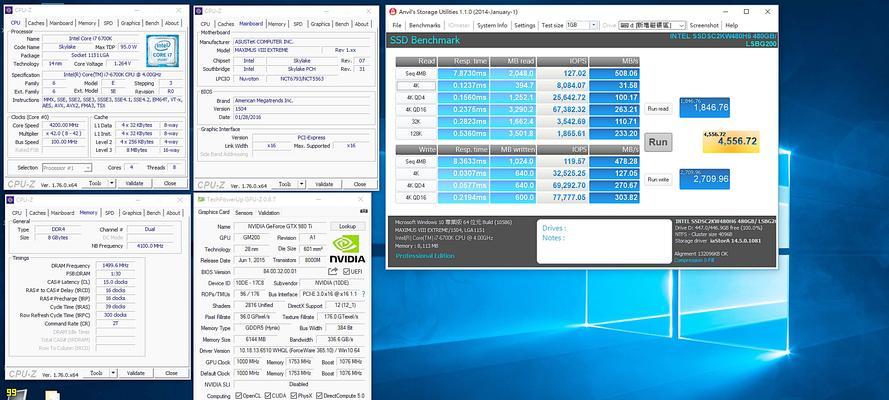Click the Bus Interface question mark icon
Screen dimensions: 889x400
[x=363, y=294]
